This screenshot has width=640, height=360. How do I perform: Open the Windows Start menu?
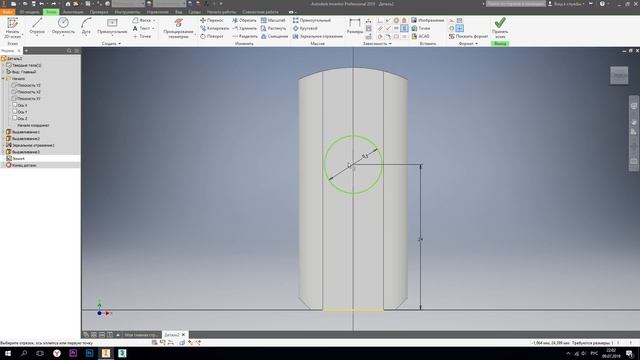pyautogui.click(x=8, y=353)
